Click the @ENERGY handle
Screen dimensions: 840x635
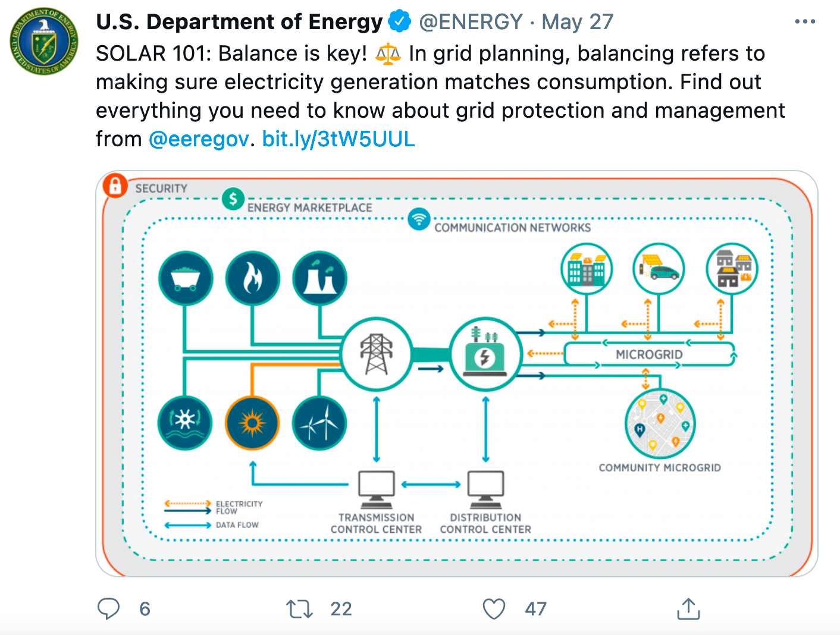471,22
